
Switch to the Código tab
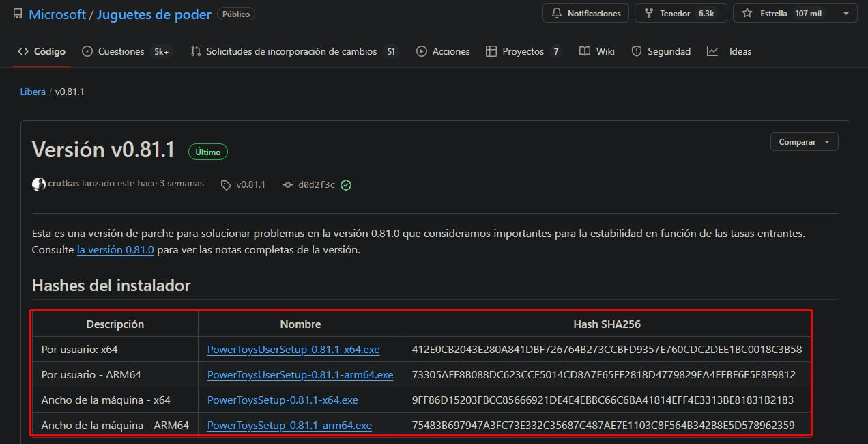point(42,51)
